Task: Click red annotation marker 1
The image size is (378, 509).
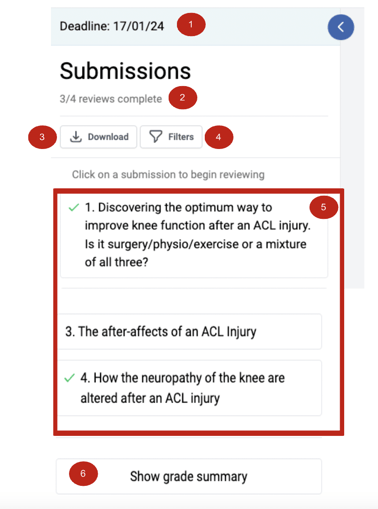Action: [x=191, y=24]
